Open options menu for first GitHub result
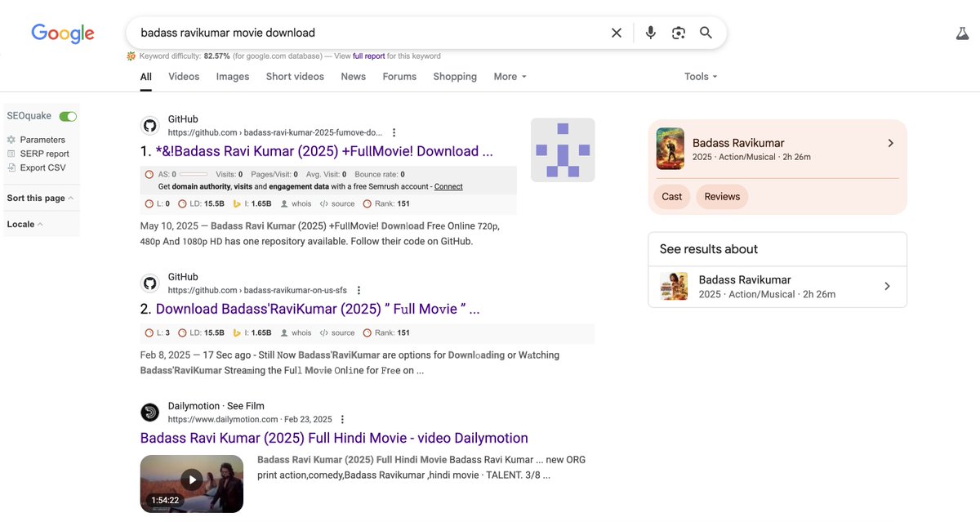The width and height of the screenshot is (980, 522). [394, 132]
